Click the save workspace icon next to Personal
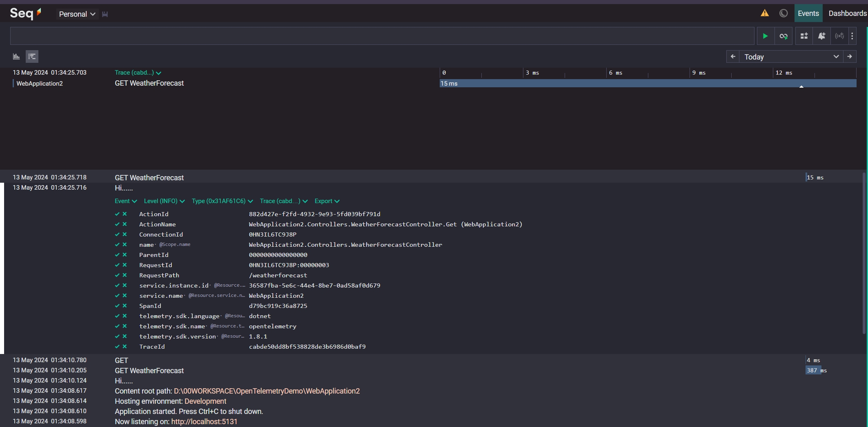 [x=105, y=14]
